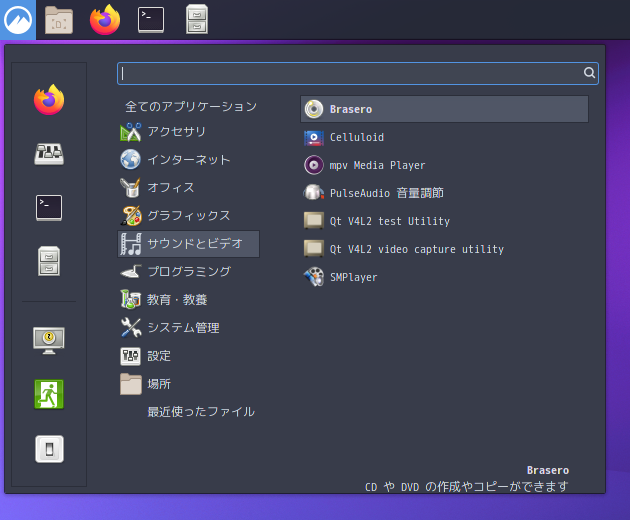The height and width of the screenshot is (520, 630).
Task: Open the file cabinet launcher in panel
Action: point(197,19)
